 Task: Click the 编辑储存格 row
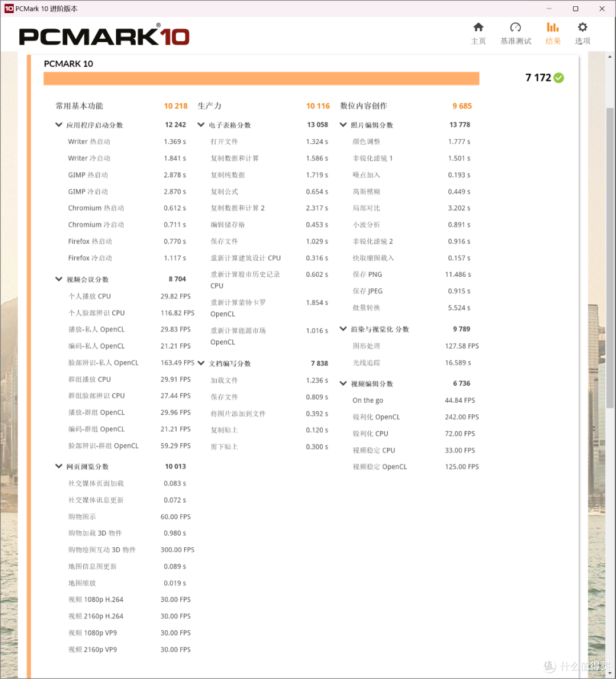point(269,224)
